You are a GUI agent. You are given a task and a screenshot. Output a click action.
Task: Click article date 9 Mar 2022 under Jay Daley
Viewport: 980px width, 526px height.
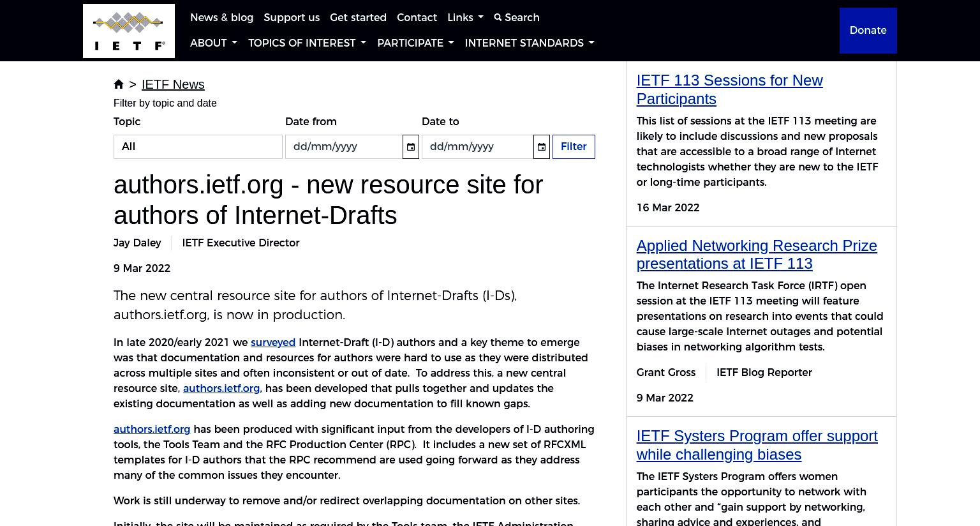(142, 268)
